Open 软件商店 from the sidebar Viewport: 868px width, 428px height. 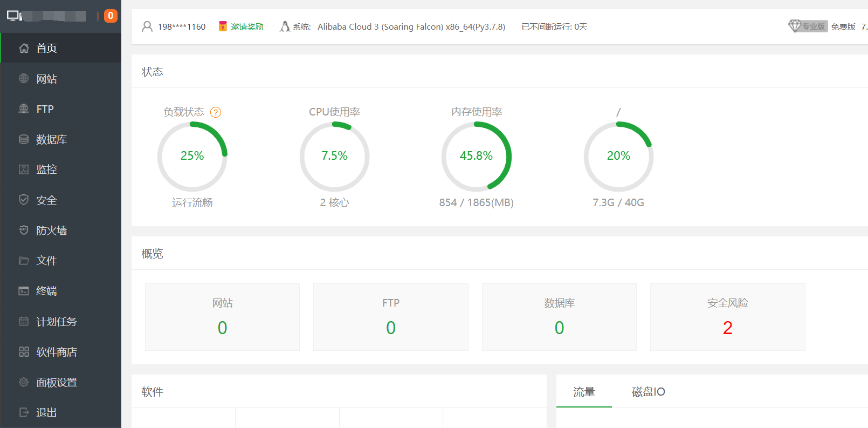[x=60, y=352]
